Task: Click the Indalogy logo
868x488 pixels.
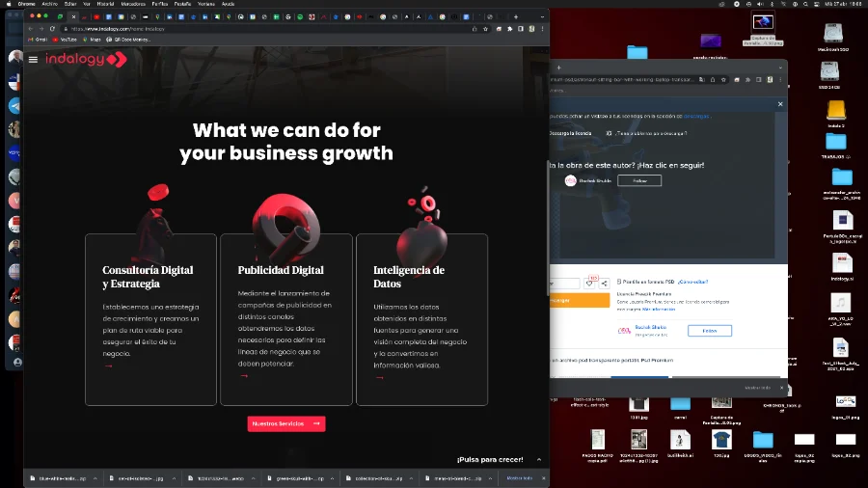Action: point(86,59)
